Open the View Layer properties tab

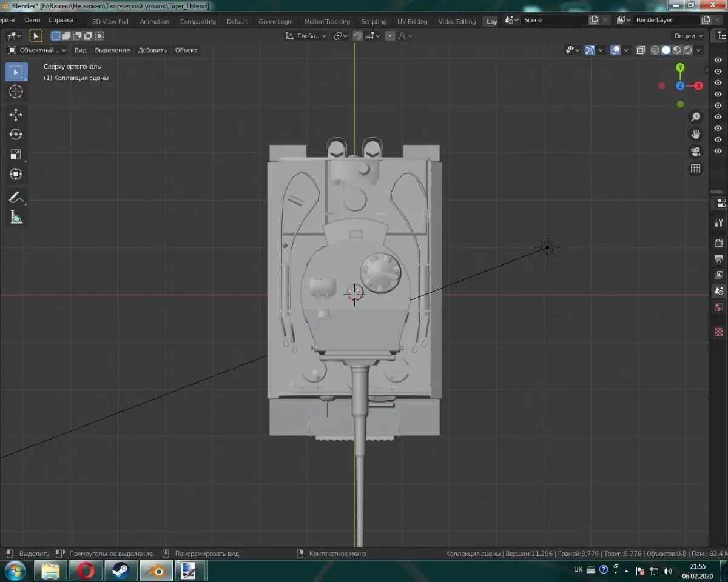(x=720, y=275)
